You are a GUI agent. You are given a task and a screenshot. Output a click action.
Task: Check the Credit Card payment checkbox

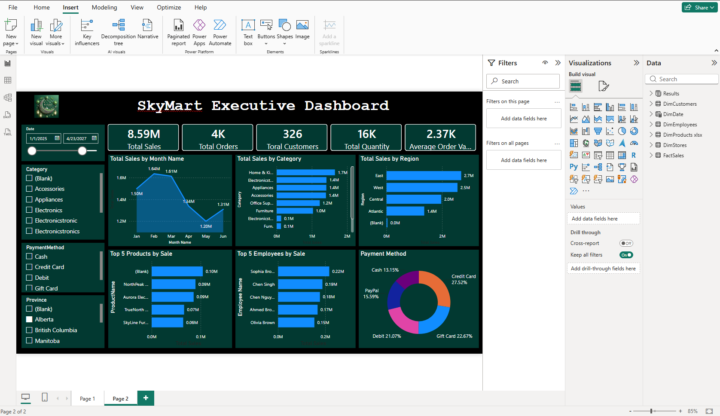pyautogui.click(x=29, y=267)
